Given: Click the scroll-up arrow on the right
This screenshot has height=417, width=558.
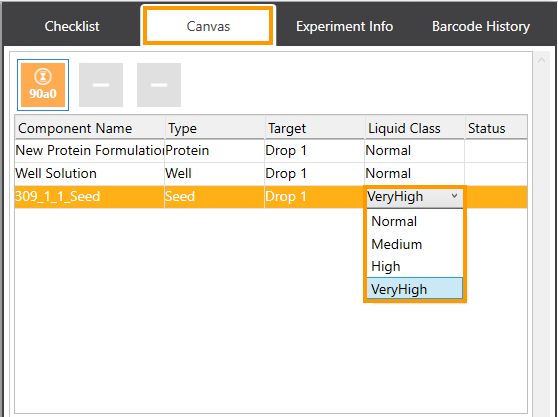Looking at the screenshot, I should coord(542,60).
